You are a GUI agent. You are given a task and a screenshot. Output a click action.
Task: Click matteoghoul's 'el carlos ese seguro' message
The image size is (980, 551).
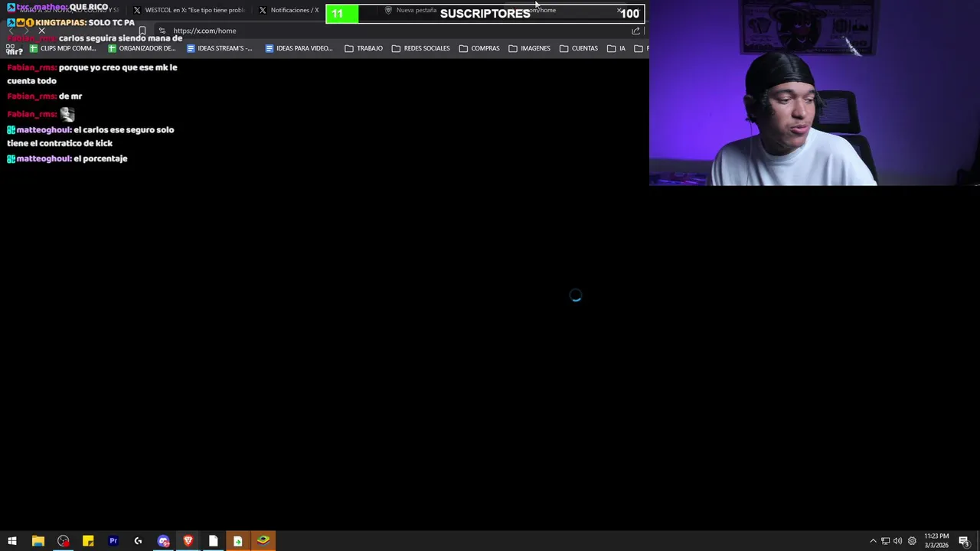[90, 136]
